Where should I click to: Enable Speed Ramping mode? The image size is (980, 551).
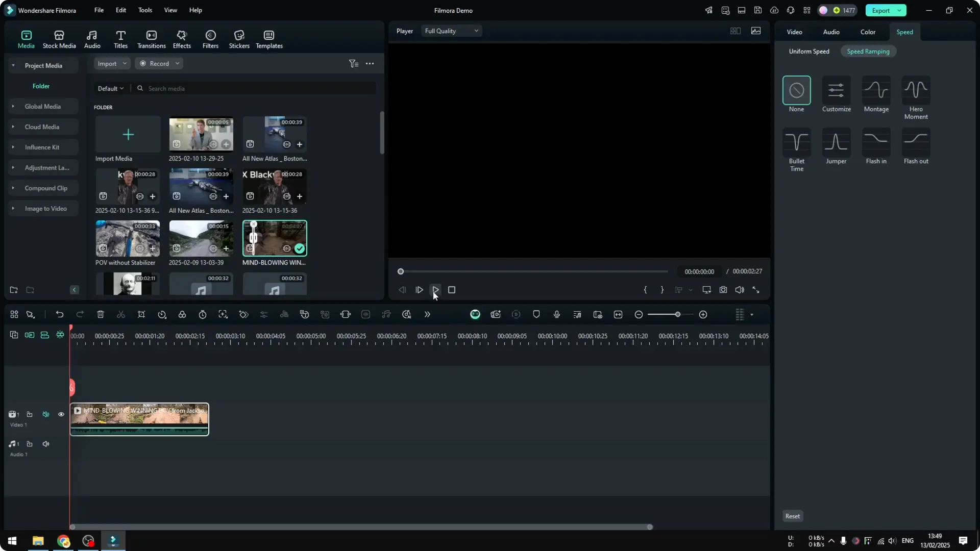click(x=868, y=51)
